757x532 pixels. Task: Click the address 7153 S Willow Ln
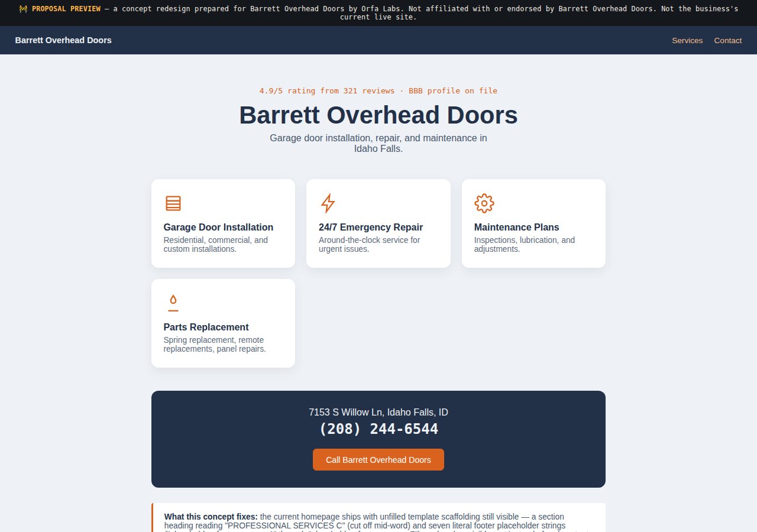(378, 412)
